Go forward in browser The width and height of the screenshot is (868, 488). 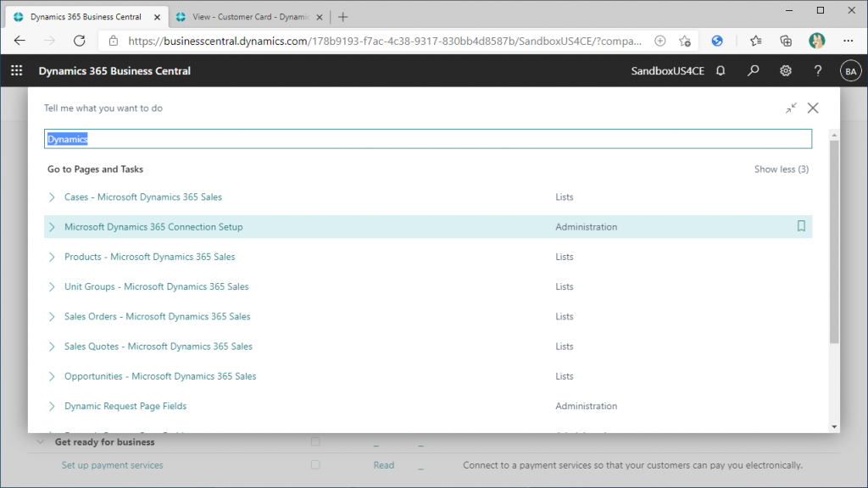pyautogui.click(x=49, y=41)
